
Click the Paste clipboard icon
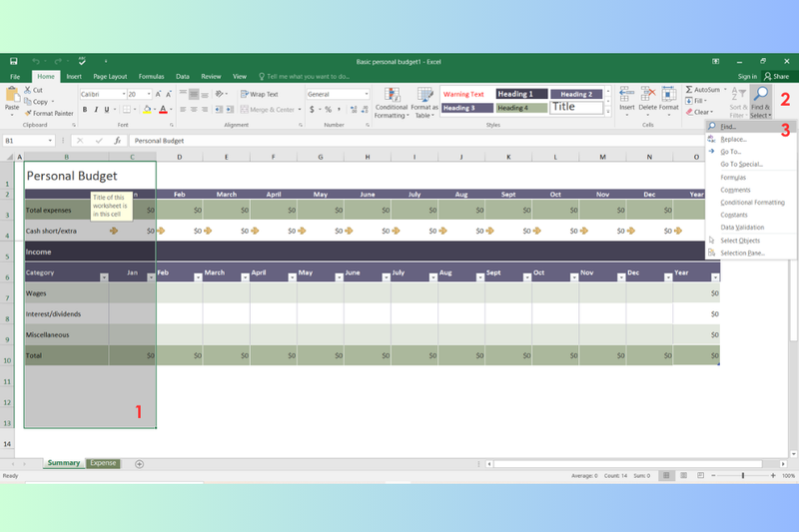click(x=11, y=95)
